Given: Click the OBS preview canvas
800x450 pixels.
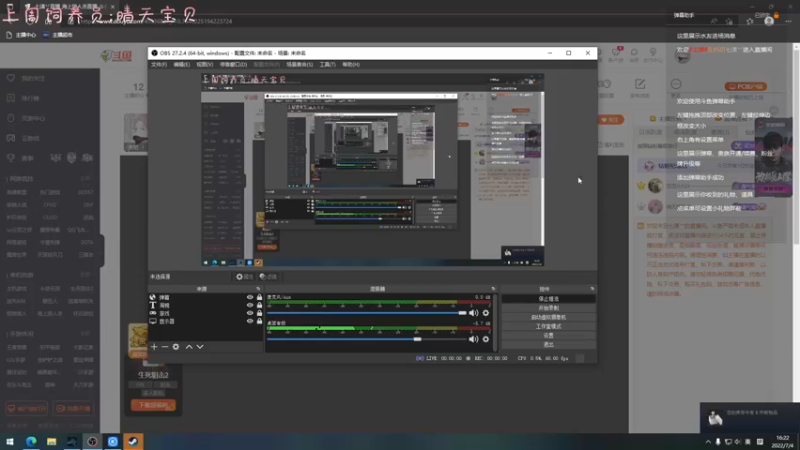Looking at the screenshot, I should click(x=372, y=170).
